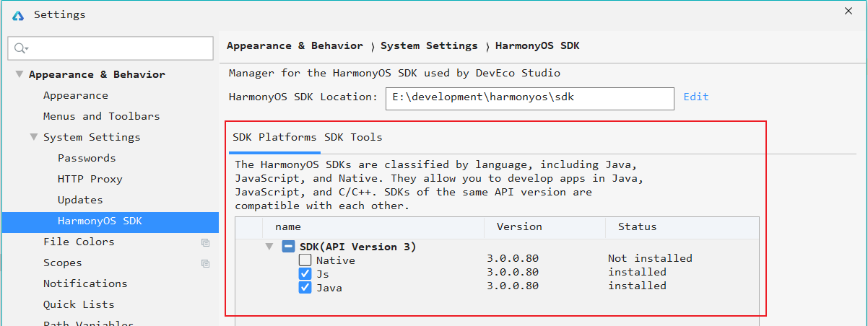868x326 pixels.
Task: Open the Menus and Toolbars settings
Action: [101, 116]
